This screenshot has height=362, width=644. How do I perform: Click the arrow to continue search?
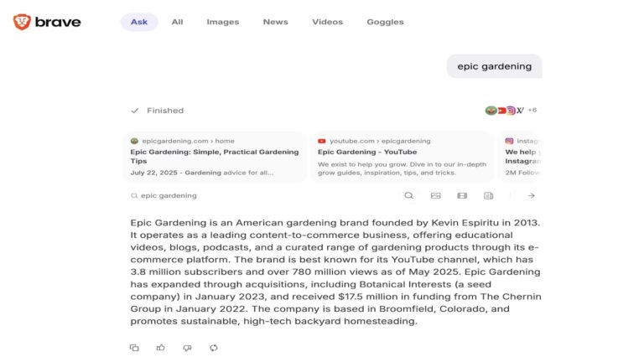(531, 195)
